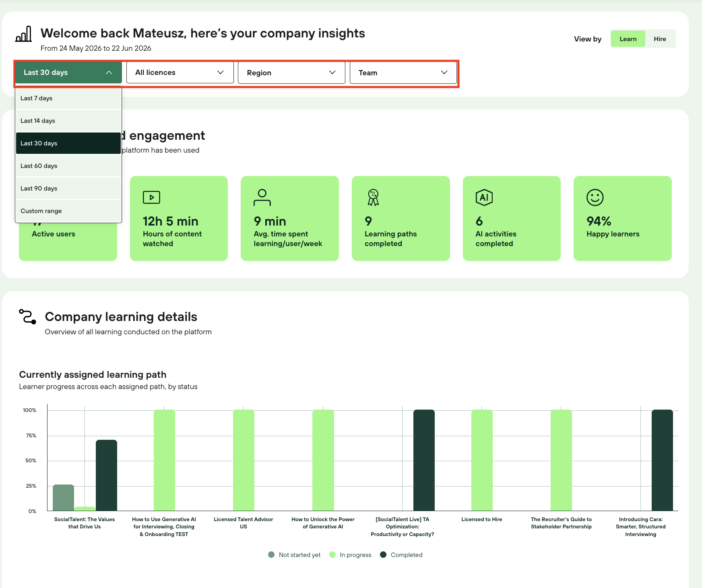Open the All licences dropdown
The width and height of the screenshot is (702, 588).
180,72
